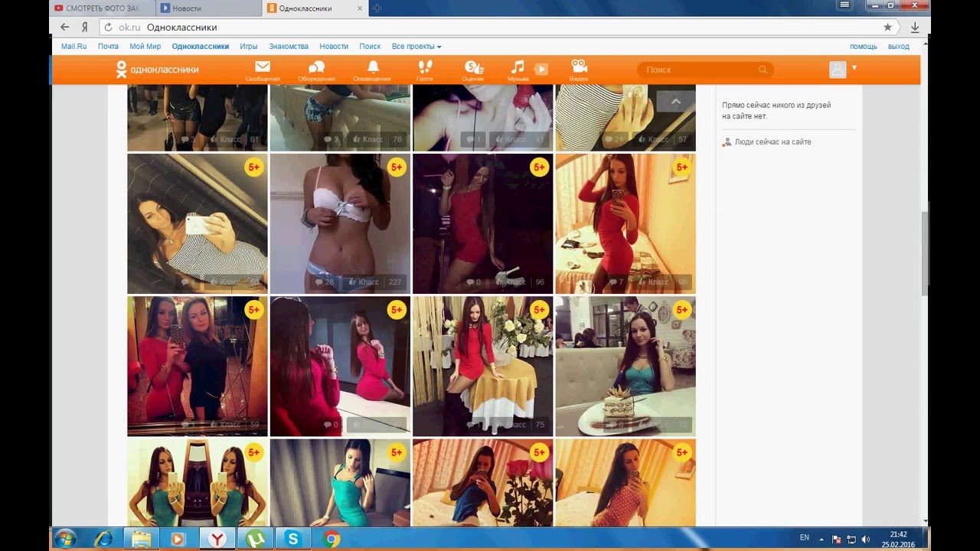
Task: Show hidden tray icons arrow
Action: tap(822, 539)
